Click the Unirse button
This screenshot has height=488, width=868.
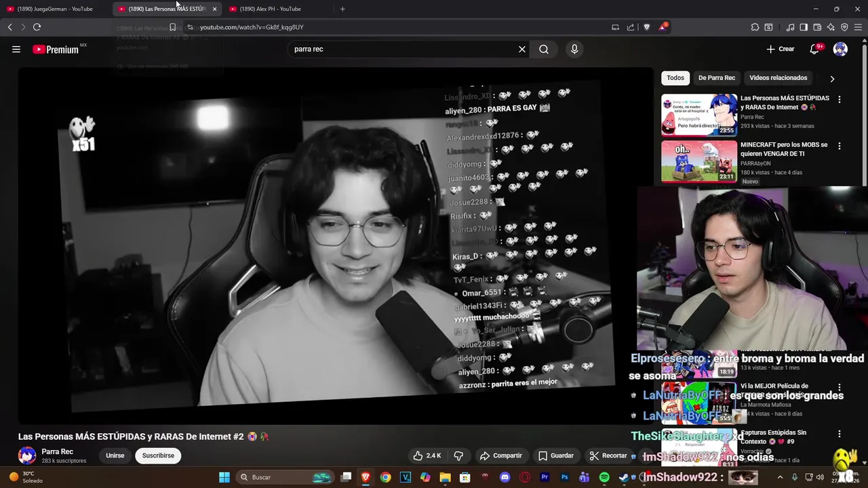point(115,455)
